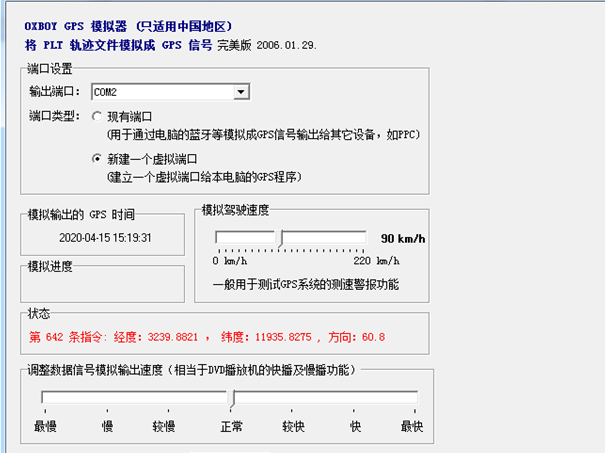Open the 输出端口 COM2 dropdown arrow
This screenshot has width=605, height=453.
pos(241,92)
